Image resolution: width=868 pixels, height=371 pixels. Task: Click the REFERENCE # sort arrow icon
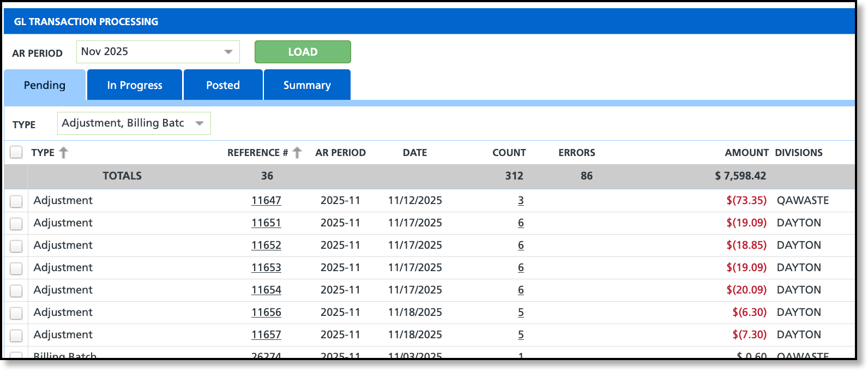coord(297,153)
